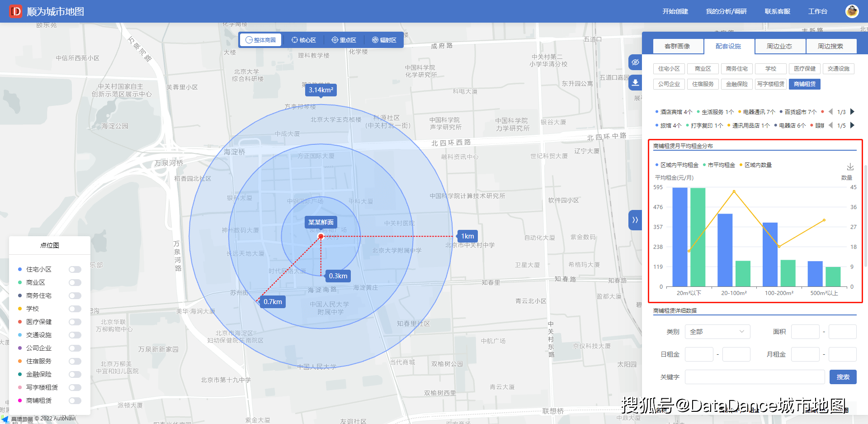Open 我的分析/调研 in top menu

click(726, 11)
